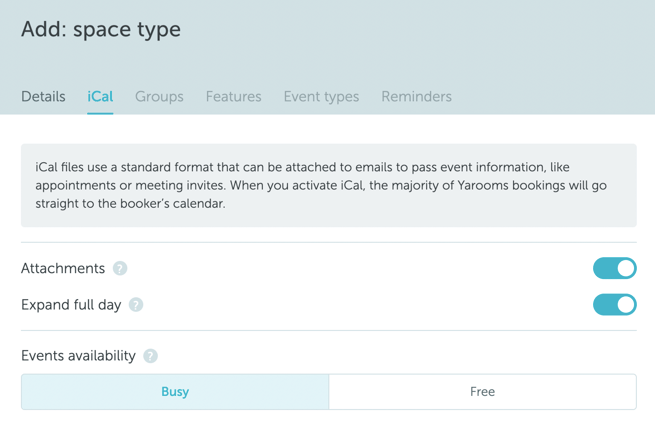This screenshot has width=655, height=430.
Task: Show help for Events availability
Action: (150, 356)
